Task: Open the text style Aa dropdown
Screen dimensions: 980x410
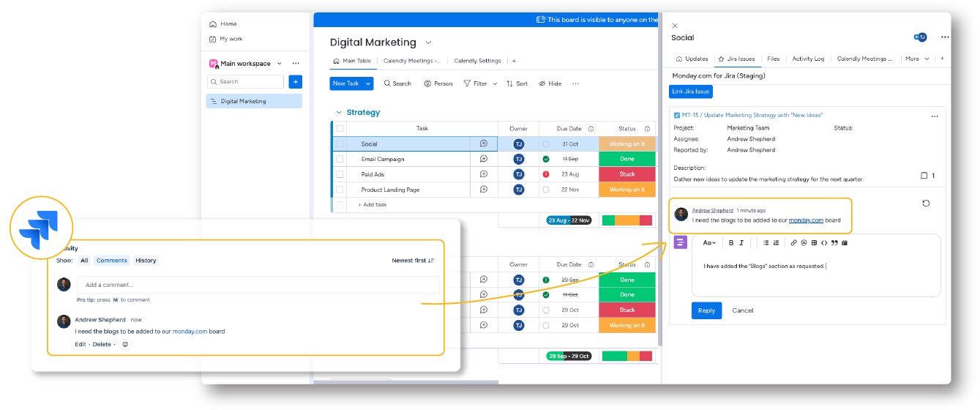Action: [709, 242]
